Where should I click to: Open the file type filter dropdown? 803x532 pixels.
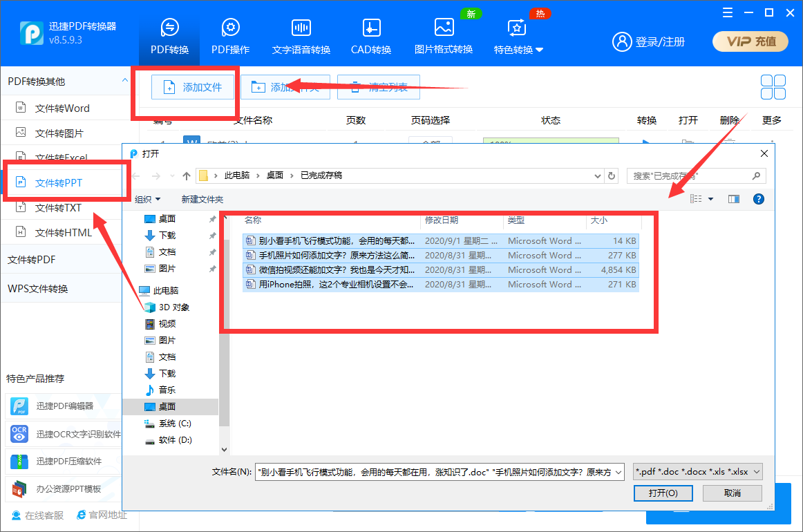click(x=697, y=471)
